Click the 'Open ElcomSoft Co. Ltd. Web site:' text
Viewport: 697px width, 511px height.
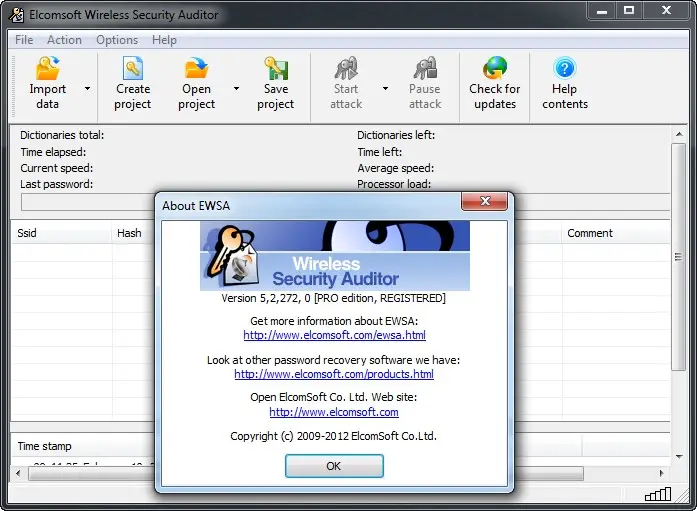[x=334, y=397]
